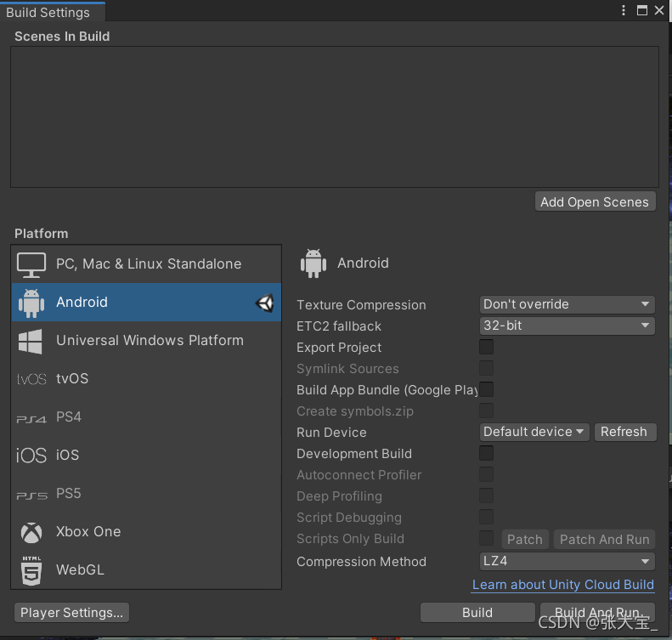Image resolution: width=672 pixels, height=640 pixels.
Task: Toggle the Symlink Sources checkbox
Action: [486, 368]
